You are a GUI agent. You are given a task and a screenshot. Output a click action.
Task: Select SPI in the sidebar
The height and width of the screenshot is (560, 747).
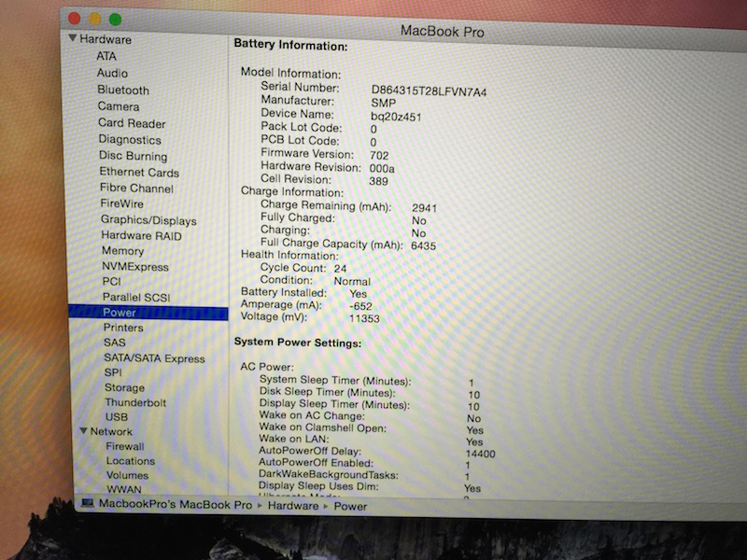pyautogui.click(x=113, y=372)
